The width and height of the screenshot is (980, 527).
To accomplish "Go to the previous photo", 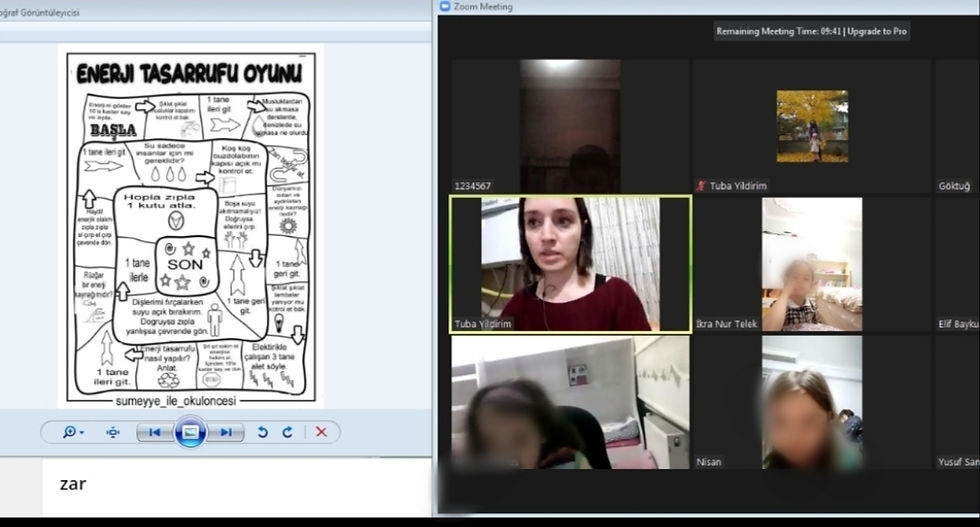I will tap(155, 432).
